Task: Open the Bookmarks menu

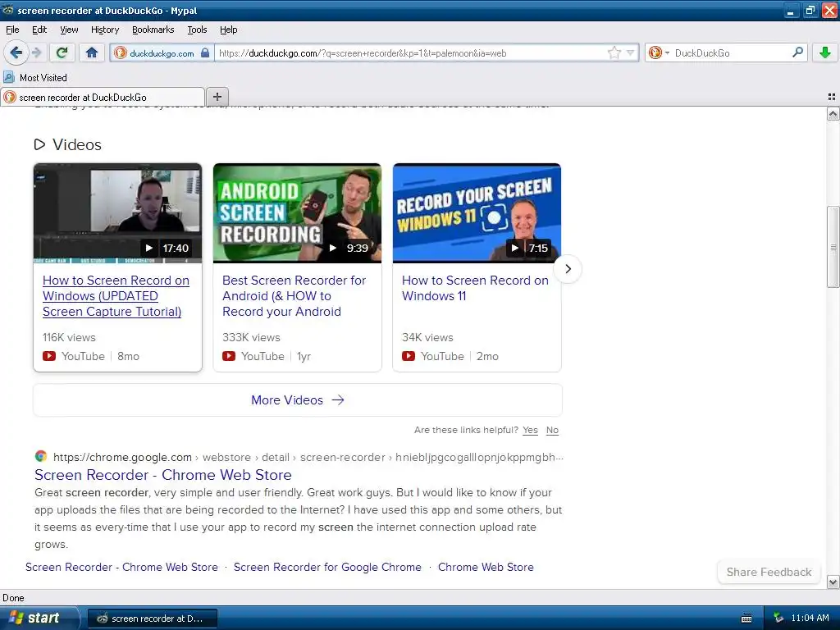Action: click(x=153, y=30)
